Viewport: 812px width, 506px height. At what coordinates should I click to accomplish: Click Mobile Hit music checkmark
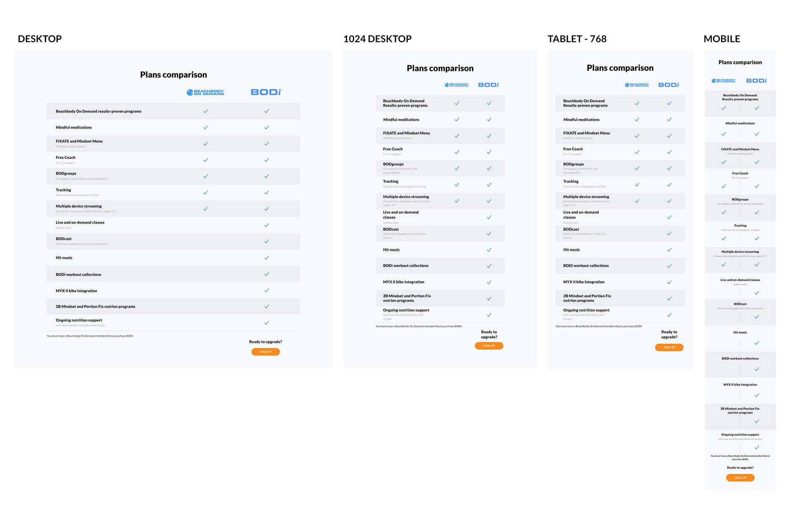coord(757,343)
